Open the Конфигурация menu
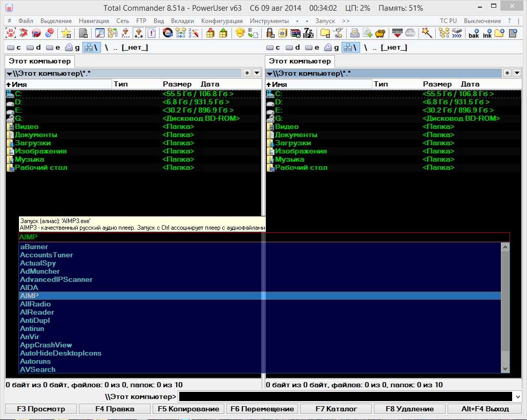Image resolution: width=527 pixels, height=420 pixels. click(222, 21)
